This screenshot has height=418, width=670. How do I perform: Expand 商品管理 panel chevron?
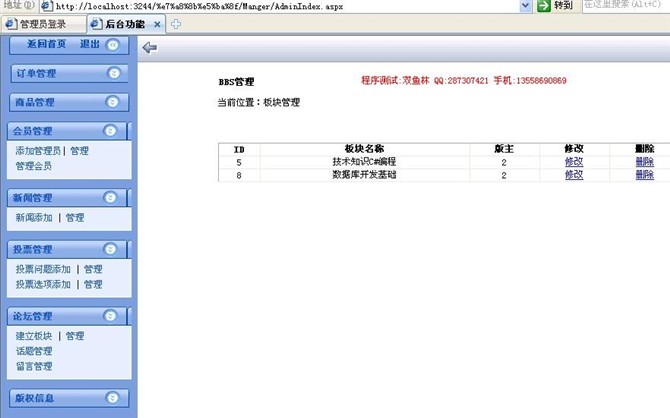point(112,102)
